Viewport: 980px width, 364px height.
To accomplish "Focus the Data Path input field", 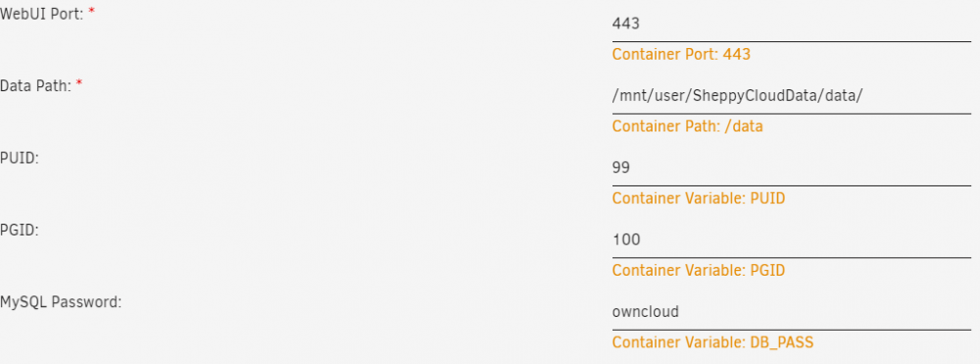I will pos(791,96).
